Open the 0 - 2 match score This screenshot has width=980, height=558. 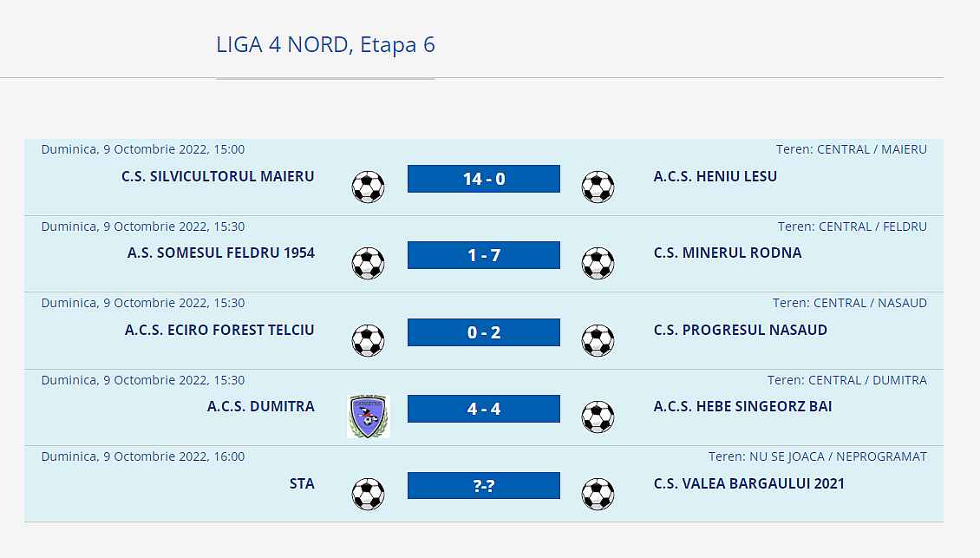click(484, 332)
